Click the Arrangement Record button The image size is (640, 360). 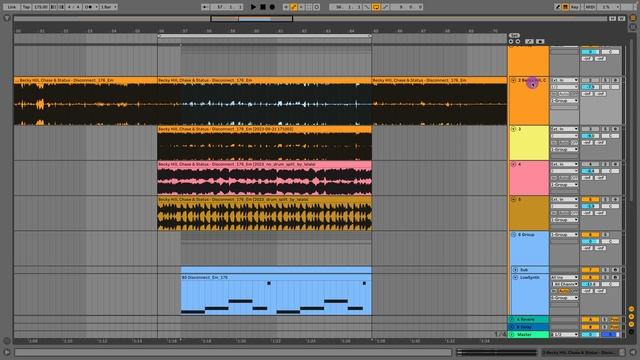(x=272, y=7)
